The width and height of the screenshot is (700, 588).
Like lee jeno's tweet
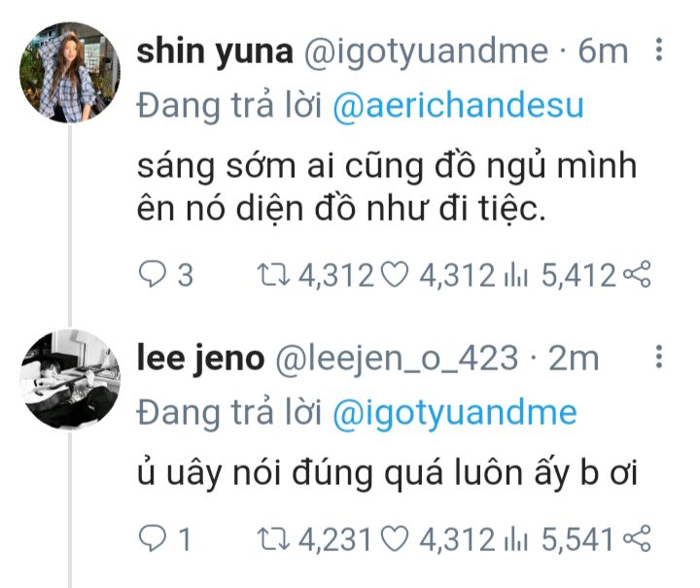[391, 537]
